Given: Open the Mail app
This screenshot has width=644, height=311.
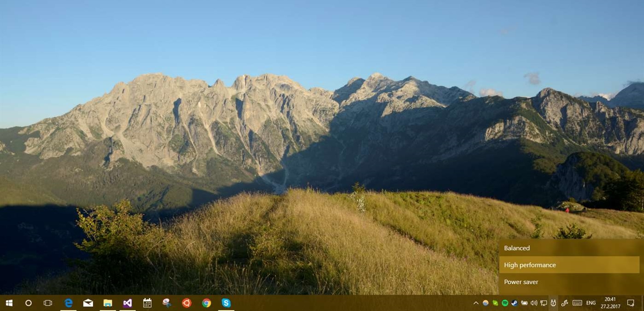Looking at the screenshot, I should [x=88, y=303].
